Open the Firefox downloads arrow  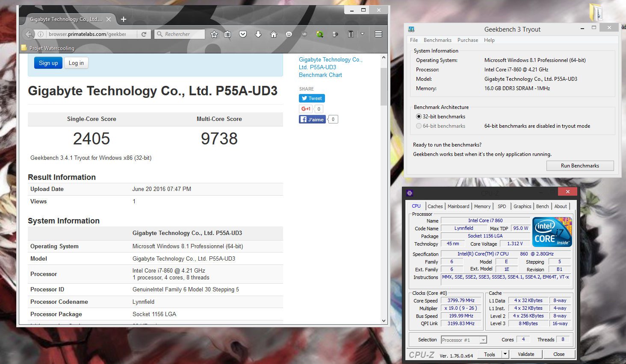point(258,34)
